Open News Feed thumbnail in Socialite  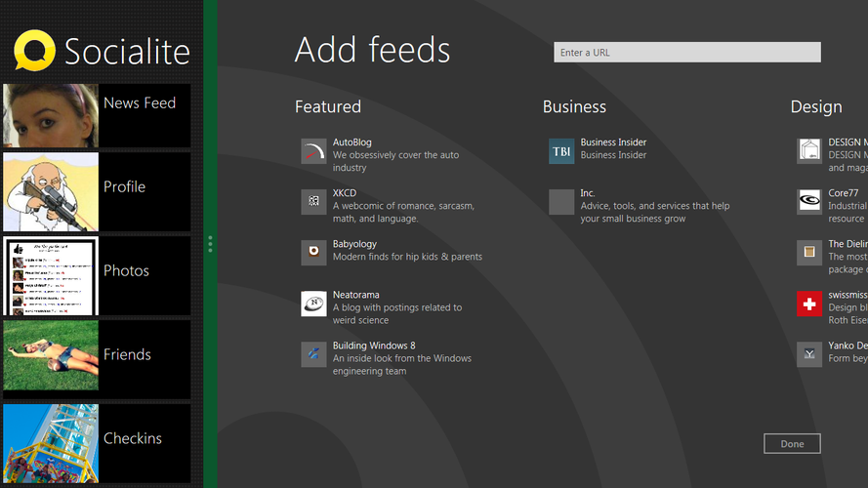pos(51,115)
